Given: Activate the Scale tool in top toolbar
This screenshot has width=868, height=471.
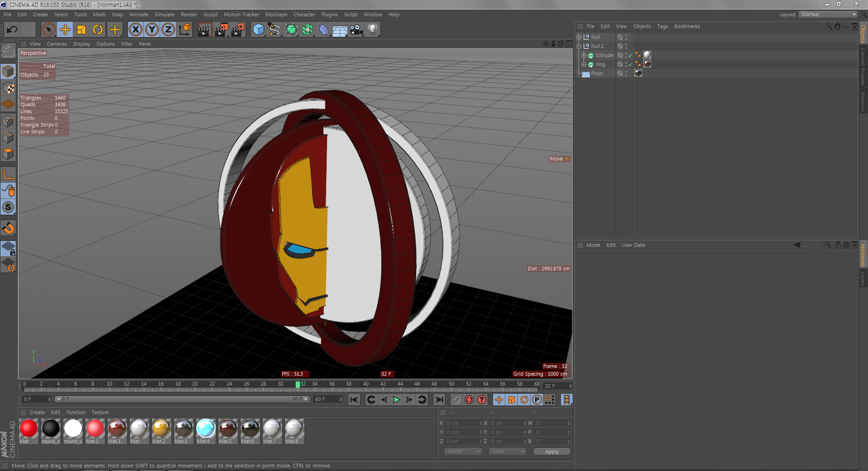Looking at the screenshot, I should pos(81,30).
